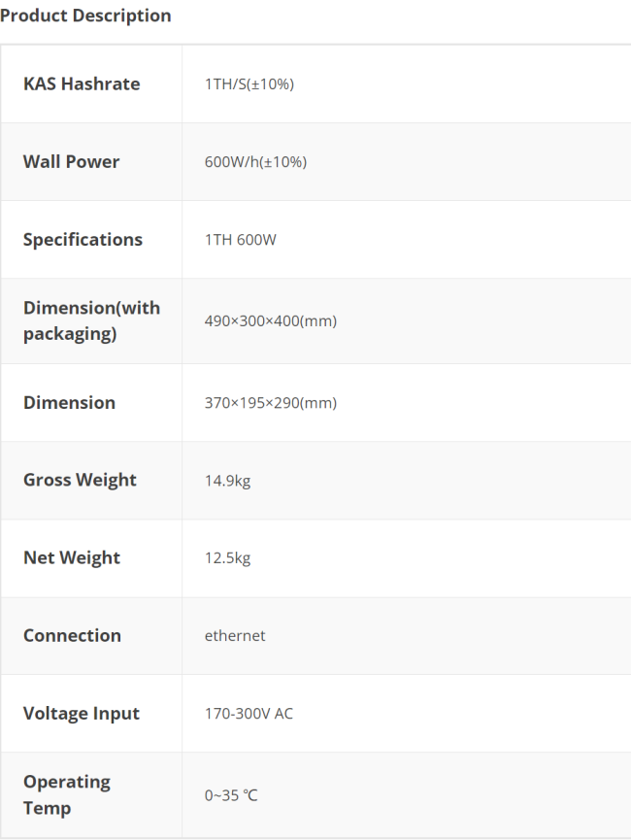The height and width of the screenshot is (840, 631).
Task: Select the Connection row label
Action: pos(72,635)
